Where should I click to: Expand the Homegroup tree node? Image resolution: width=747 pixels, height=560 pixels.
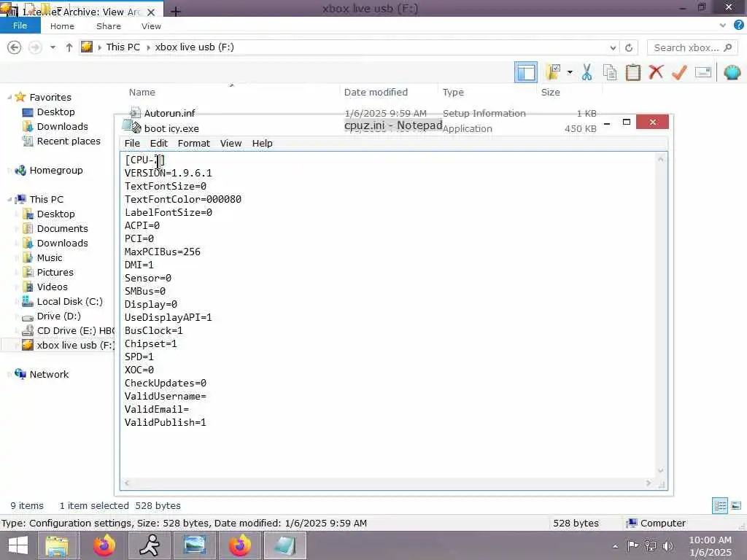click(9, 171)
